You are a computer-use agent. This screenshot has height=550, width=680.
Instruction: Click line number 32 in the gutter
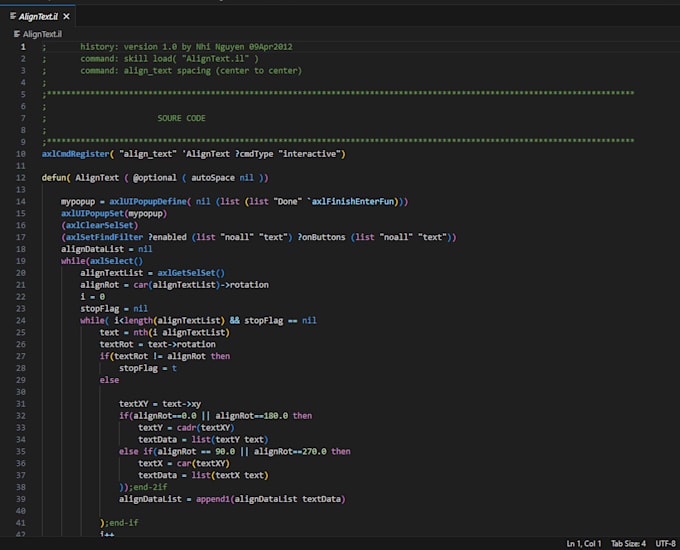pyautogui.click(x=21, y=416)
